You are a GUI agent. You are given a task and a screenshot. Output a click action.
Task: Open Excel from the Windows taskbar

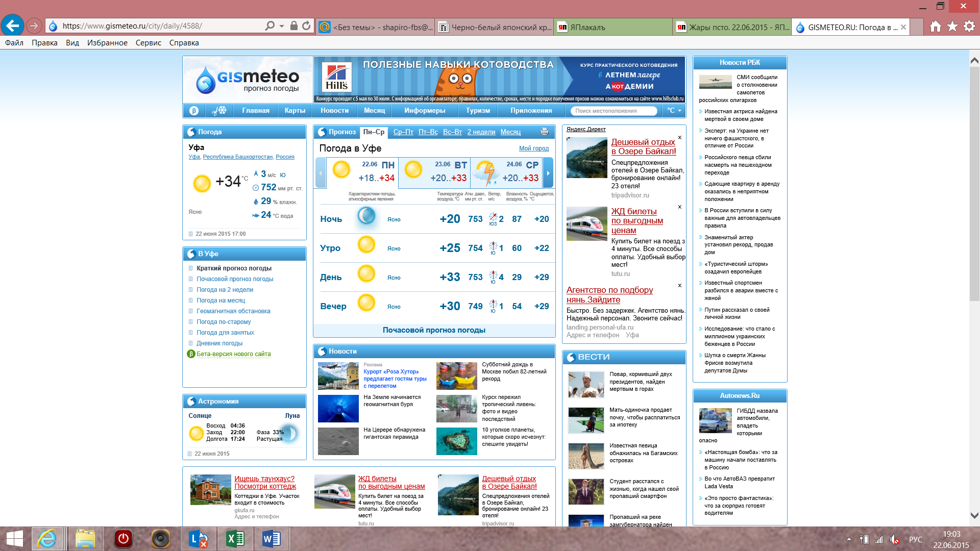click(x=235, y=539)
